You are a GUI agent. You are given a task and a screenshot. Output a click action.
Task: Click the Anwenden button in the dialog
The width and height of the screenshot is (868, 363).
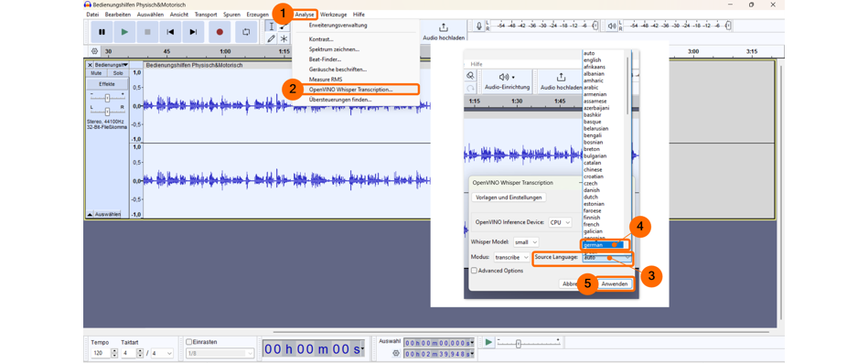point(615,283)
